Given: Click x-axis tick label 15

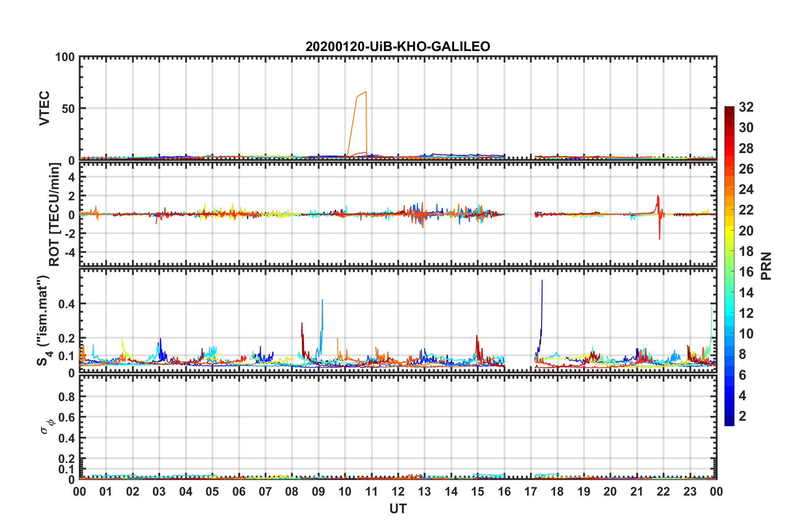Looking at the screenshot, I should [478, 491].
